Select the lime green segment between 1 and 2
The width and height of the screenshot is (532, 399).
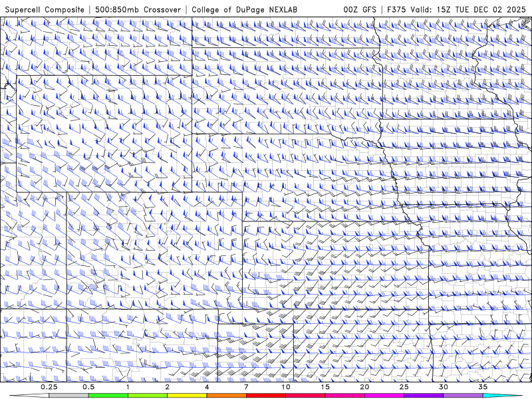148,396
